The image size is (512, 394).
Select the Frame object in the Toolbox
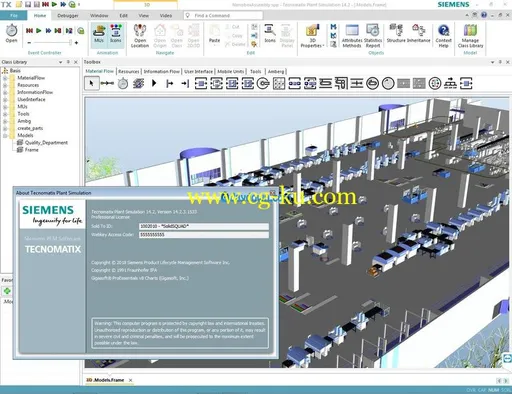point(138,83)
